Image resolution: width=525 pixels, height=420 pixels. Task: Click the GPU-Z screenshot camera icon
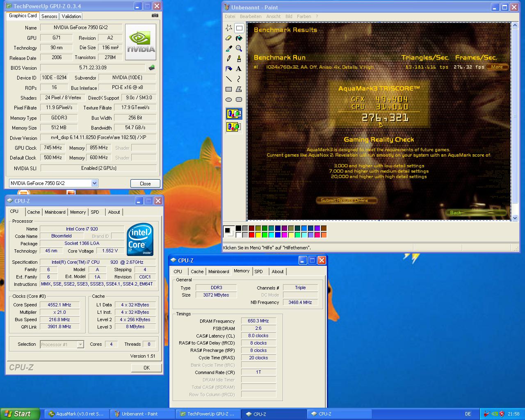tap(155, 16)
